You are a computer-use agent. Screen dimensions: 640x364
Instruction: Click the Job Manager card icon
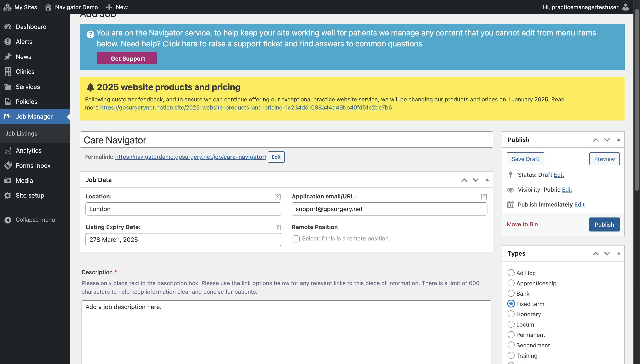click(x=8, y=117)
